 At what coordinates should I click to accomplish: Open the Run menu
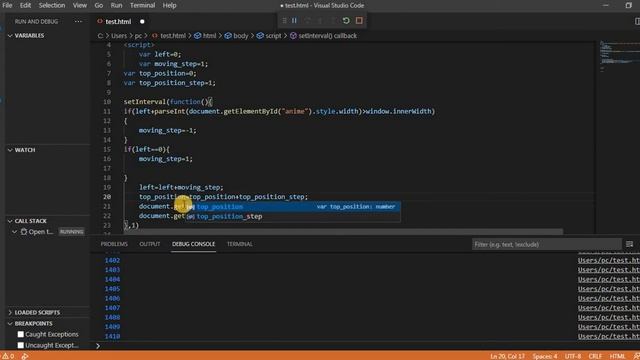[116, 5]
